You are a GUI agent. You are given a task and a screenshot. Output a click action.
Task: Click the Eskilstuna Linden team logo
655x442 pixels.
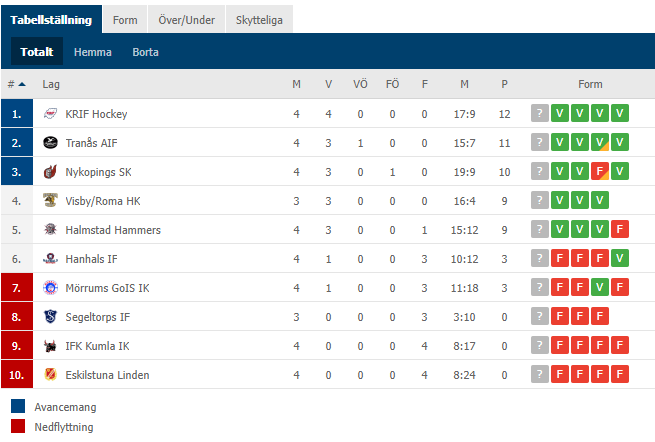[x=51, y=375]
